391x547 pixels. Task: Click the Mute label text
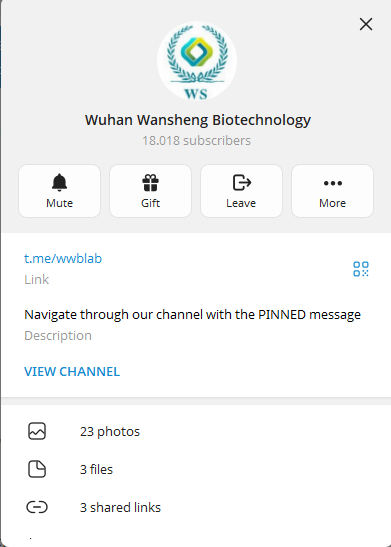coord(59,203)
